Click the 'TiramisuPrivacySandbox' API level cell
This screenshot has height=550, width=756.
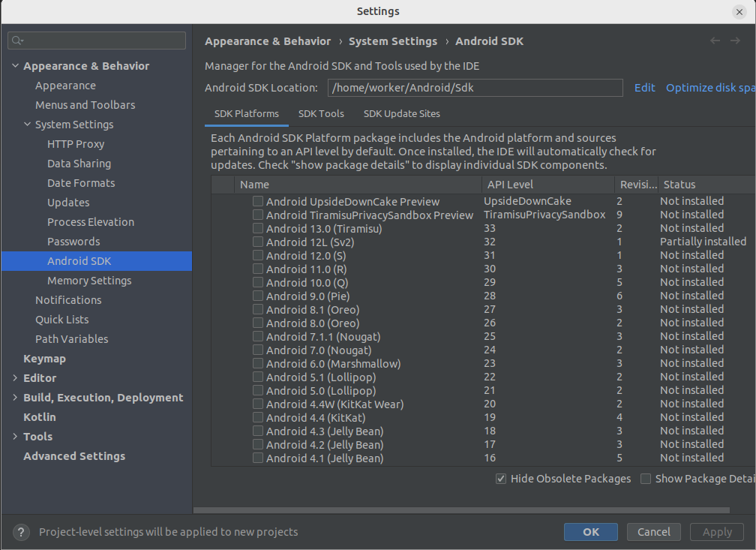tap(544, 214)
